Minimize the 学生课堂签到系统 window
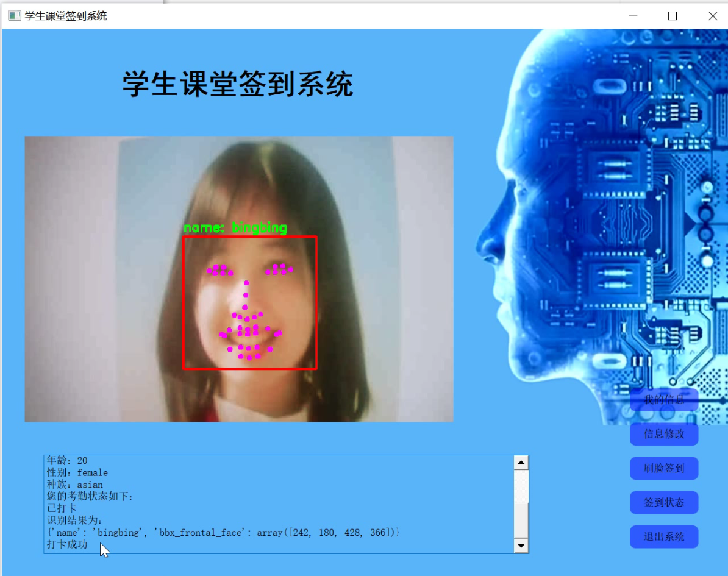Viewport: 728px width, 576px height. [x=633, y=16]
